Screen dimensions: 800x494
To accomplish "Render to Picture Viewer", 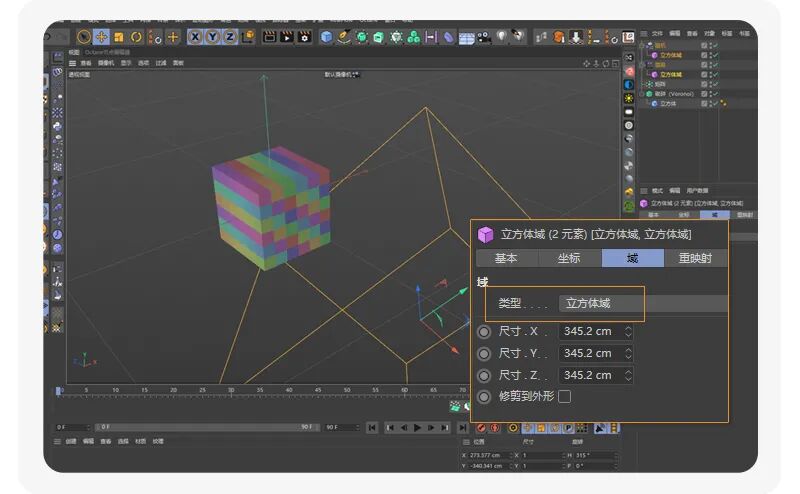I will pos(287,37).
